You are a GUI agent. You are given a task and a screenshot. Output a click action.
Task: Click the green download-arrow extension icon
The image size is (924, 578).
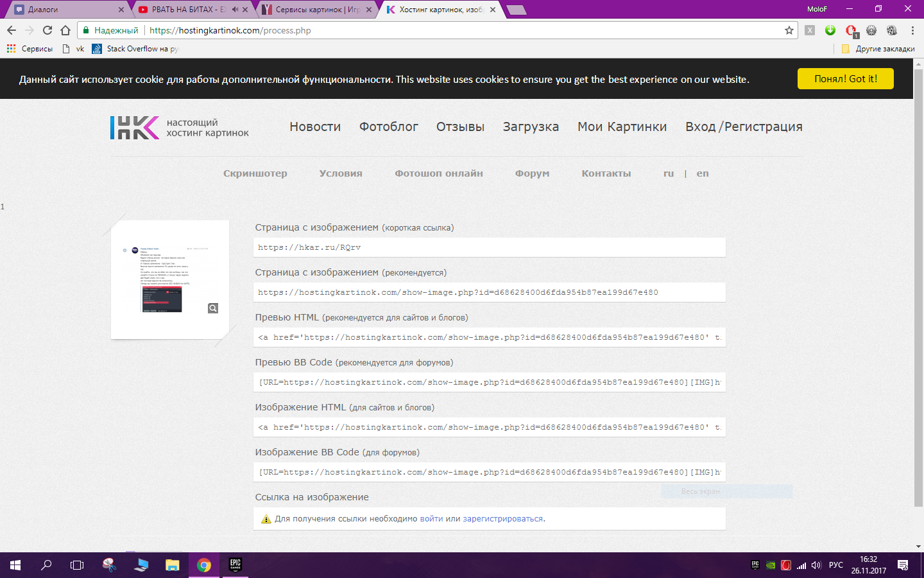(829, 30)
